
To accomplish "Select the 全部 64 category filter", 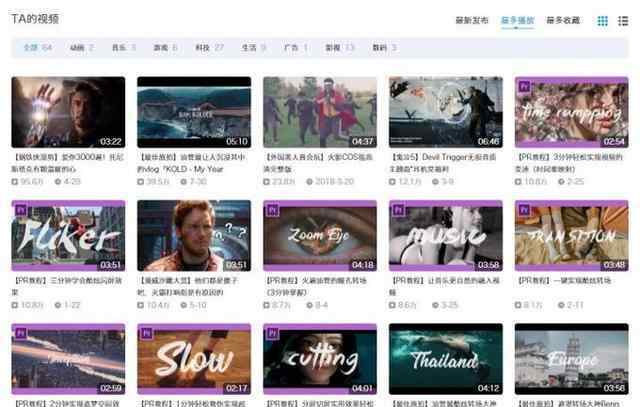I will pyautogui.click(x=38, y=47).
